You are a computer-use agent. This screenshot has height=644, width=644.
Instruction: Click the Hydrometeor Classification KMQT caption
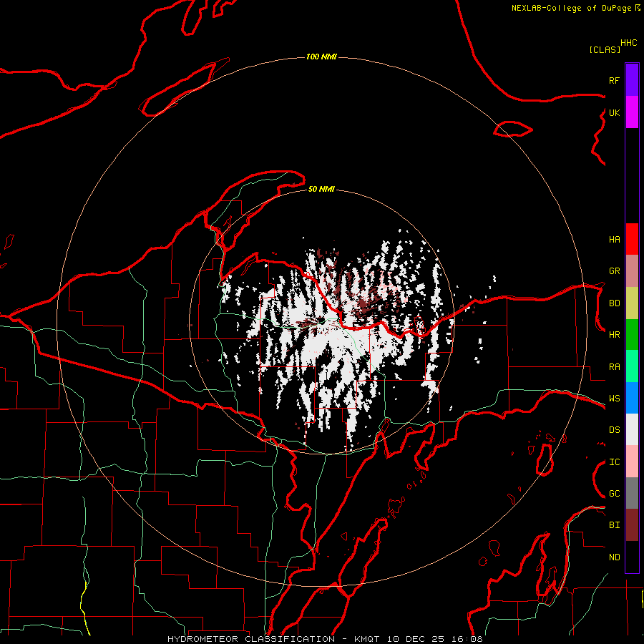(326, 639)
